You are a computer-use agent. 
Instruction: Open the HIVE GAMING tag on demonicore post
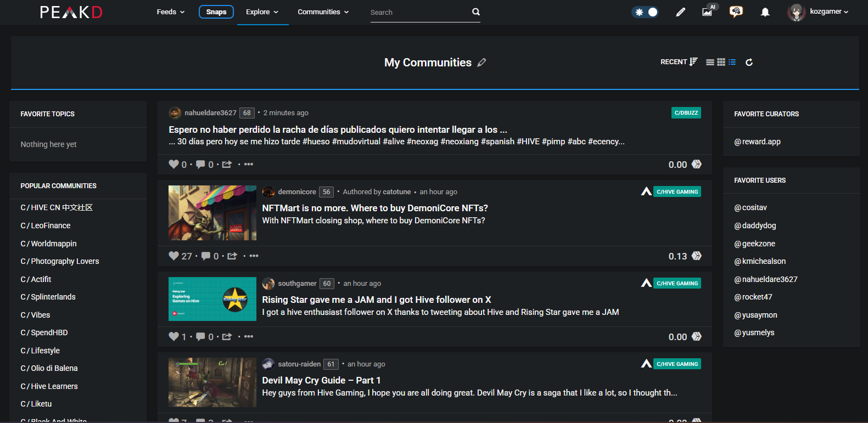[677, 191]
